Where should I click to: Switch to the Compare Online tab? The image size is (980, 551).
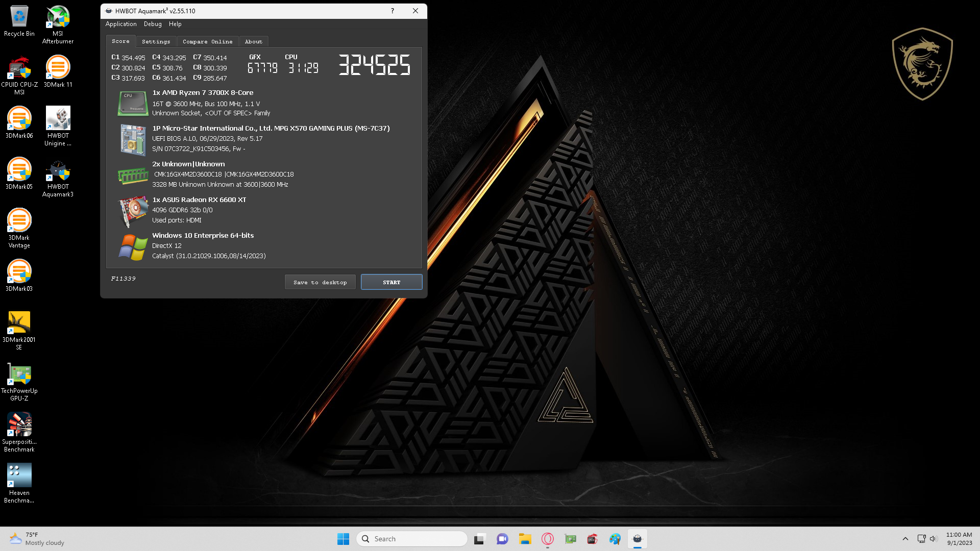pyautogui.click(x=208, y=41)
